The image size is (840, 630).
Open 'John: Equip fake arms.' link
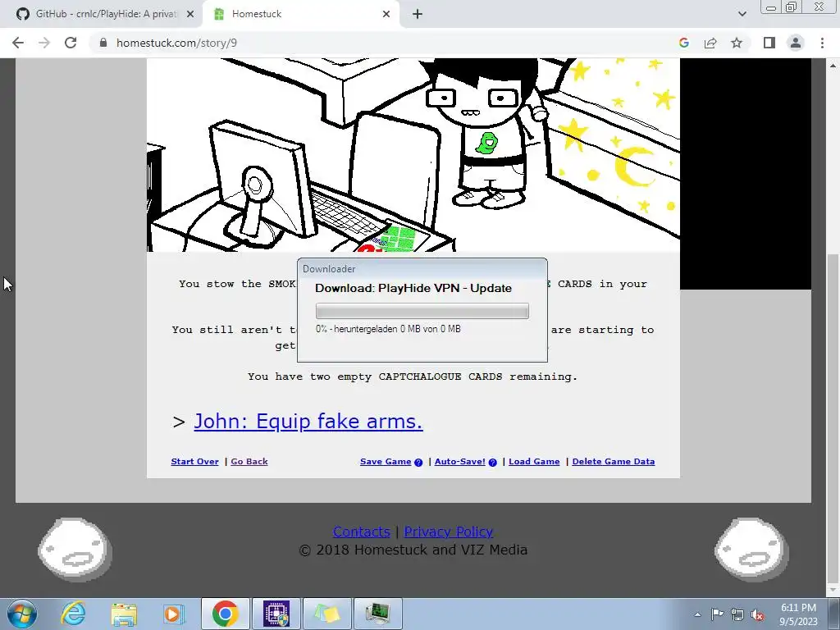point(308,421)
